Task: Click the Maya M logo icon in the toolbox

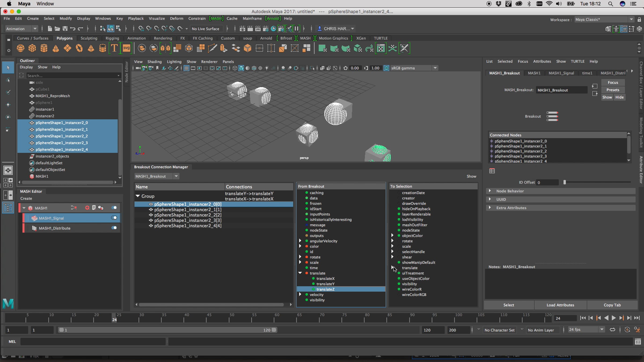Action: tap(8, 304)
